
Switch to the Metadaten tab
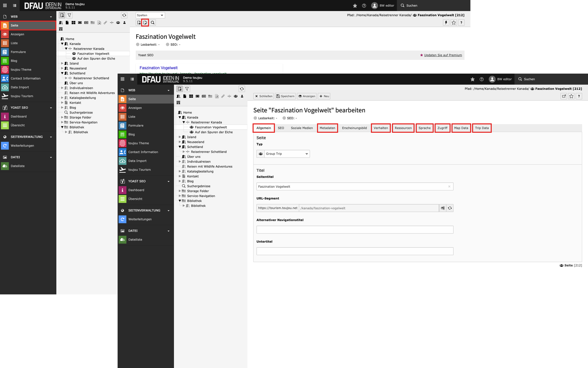coord(327,128)
